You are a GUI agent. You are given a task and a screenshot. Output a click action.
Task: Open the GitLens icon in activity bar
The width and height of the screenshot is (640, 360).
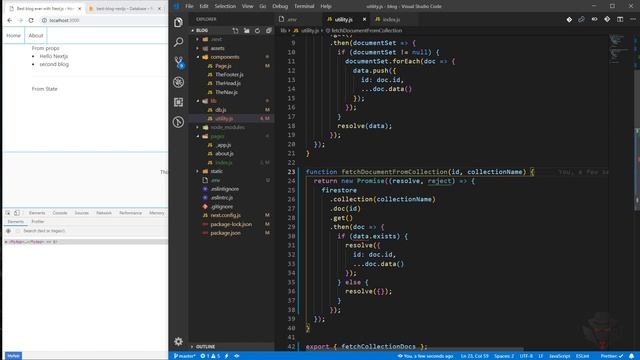pos(178,122)
